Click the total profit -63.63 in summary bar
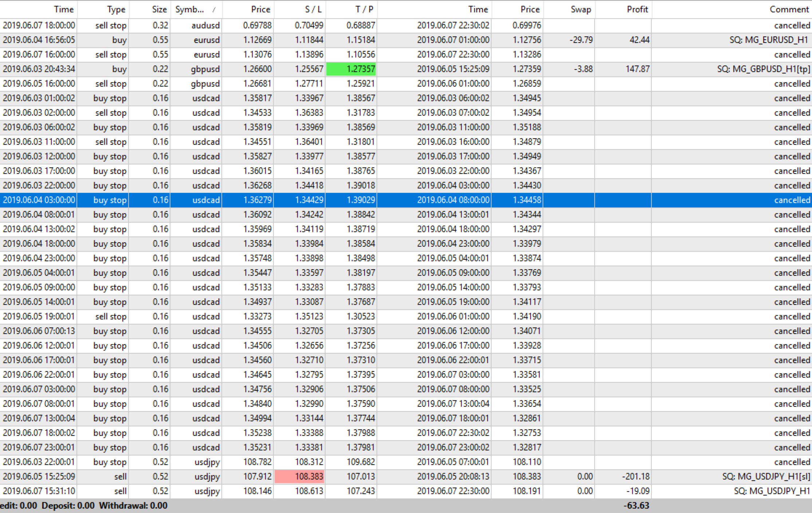The image size is (812, 513). (x=636, y=506)
